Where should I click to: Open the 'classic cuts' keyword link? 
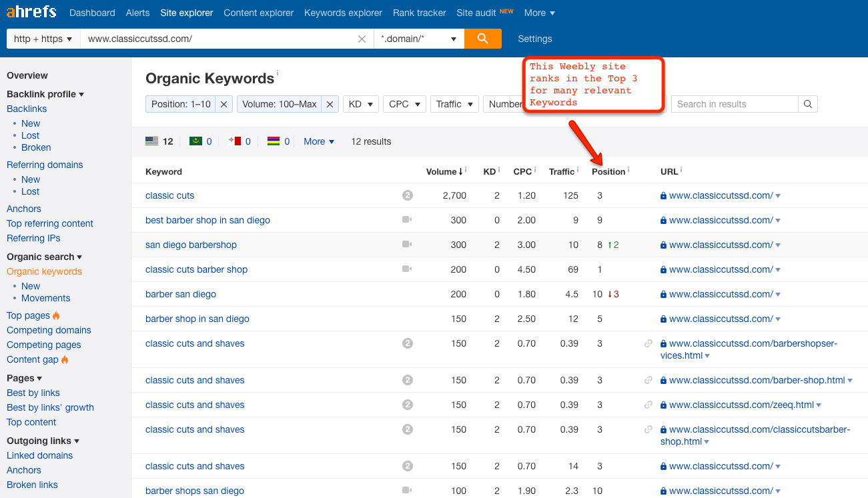(170, 195)
